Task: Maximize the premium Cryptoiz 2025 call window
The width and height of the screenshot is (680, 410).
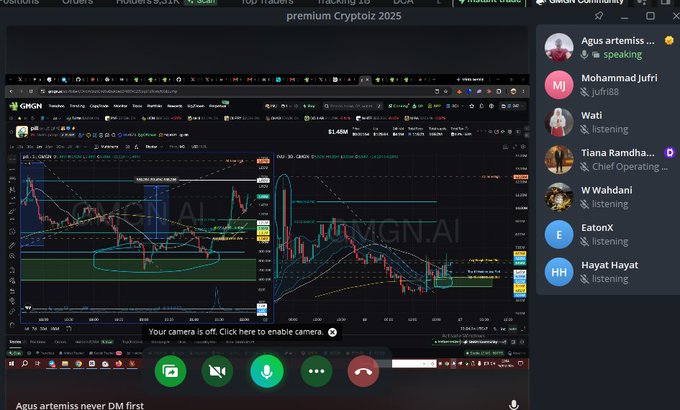Action: pyautogui.click(x=650, y=16)
